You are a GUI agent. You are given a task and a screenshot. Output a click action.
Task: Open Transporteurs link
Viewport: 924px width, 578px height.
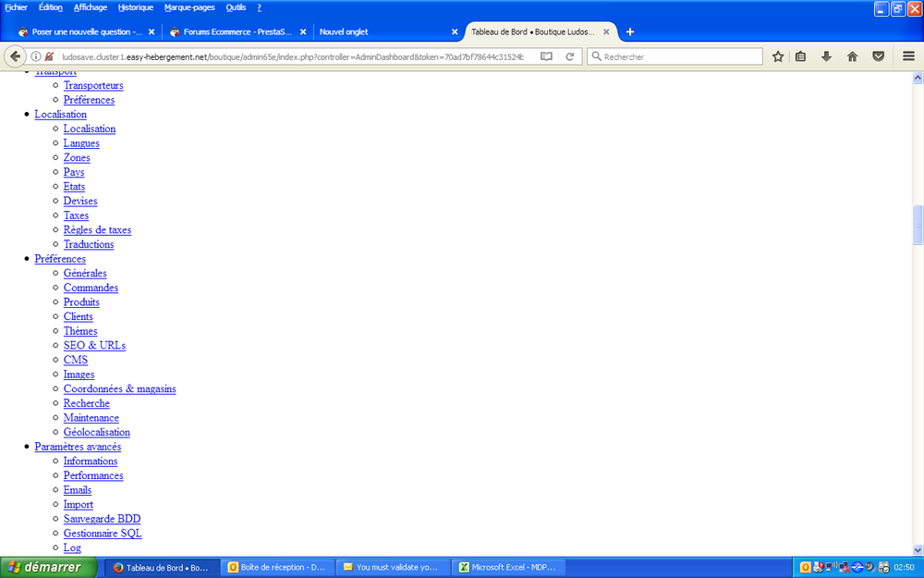tap(93, 85)
